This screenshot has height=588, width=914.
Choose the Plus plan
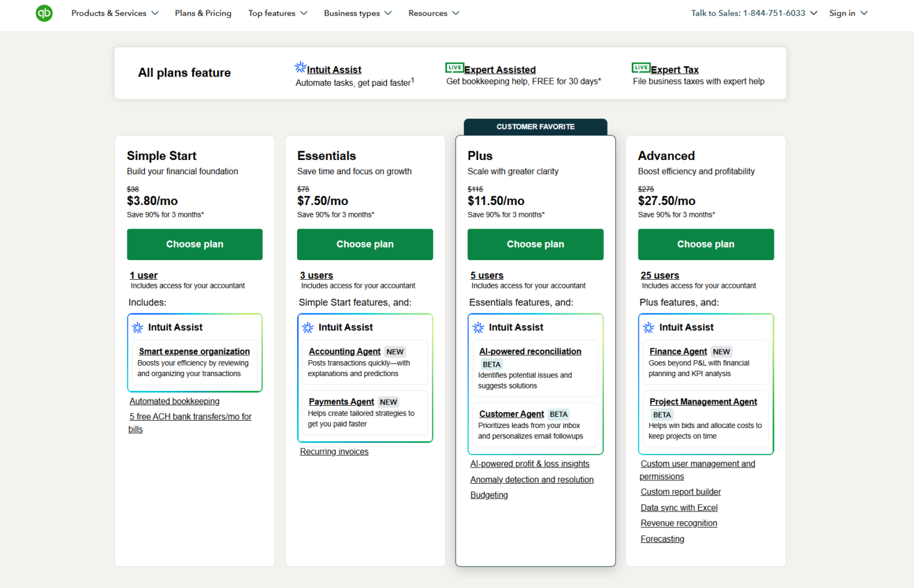click(x=535, y=244)
